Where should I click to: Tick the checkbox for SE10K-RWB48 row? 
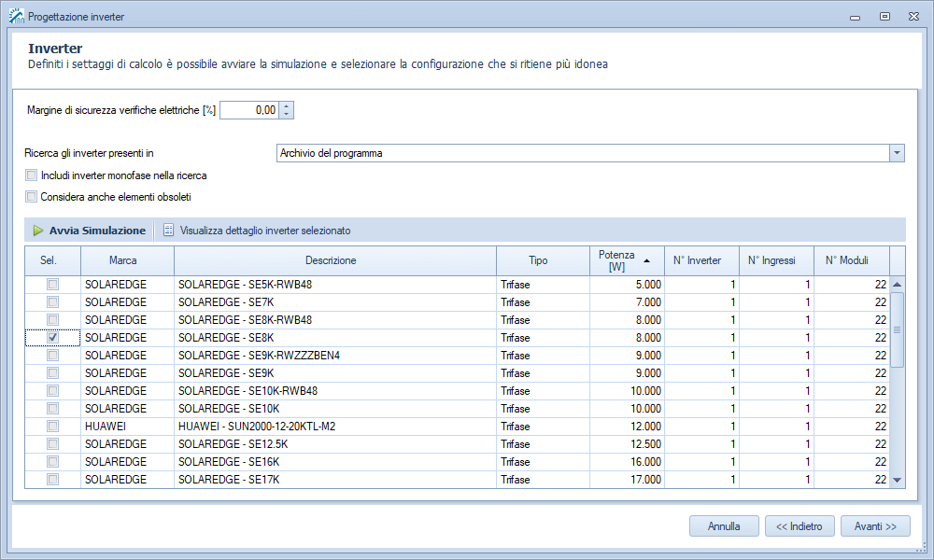(x=52, y=391)
